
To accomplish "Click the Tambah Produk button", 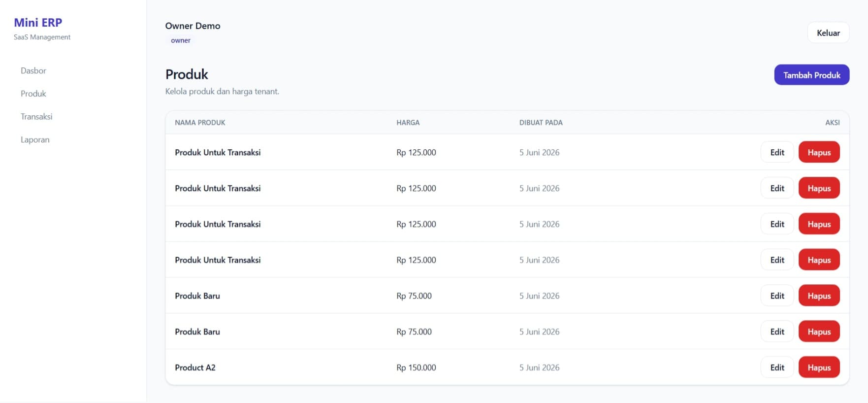I will point(811,75).
